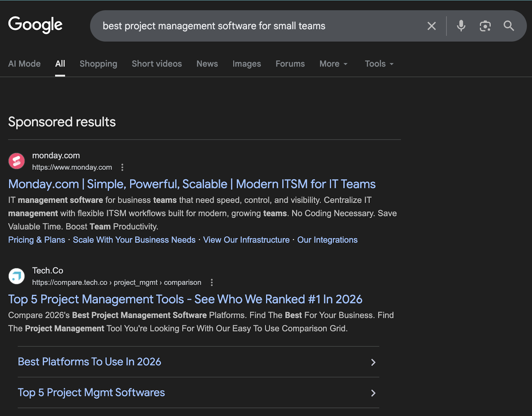The width and height of the screenshot is (532, 416).
Task: Expand the More dropdown
Action: (333, 64)
